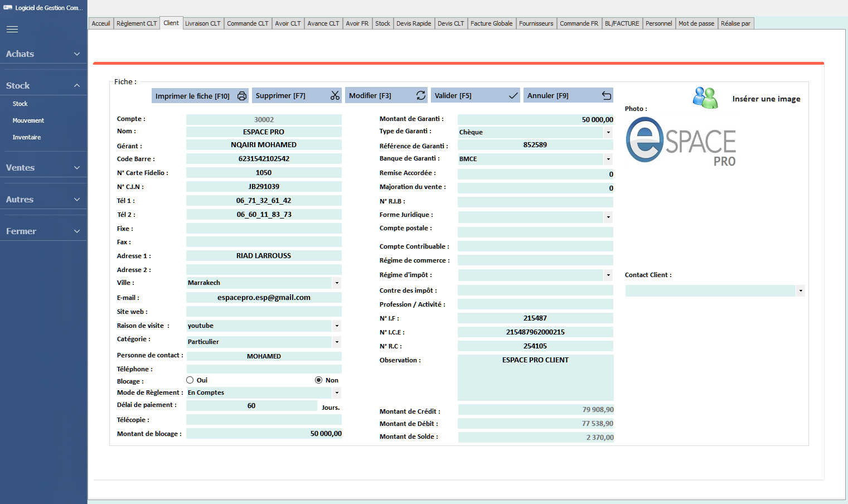This screenshot has width=848, height=504.
Task: Click the printer icon on Imprimer button
Action: coord(242,96)
